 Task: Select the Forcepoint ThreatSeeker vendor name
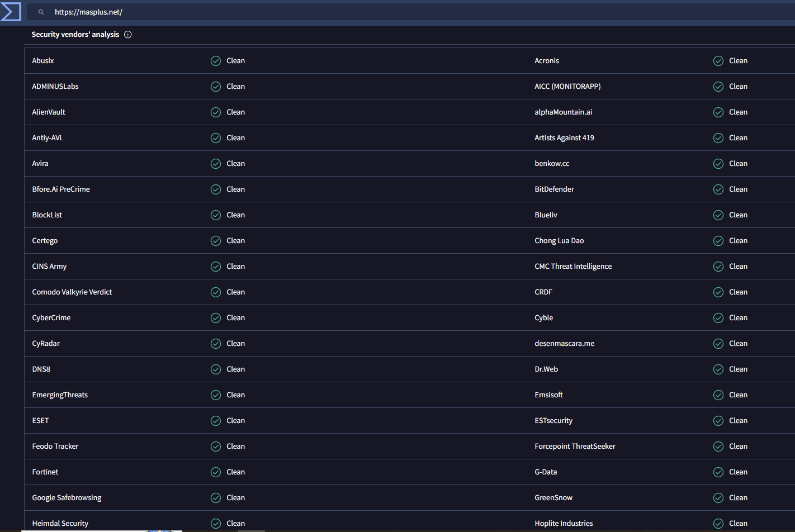(x=575, y=446)
